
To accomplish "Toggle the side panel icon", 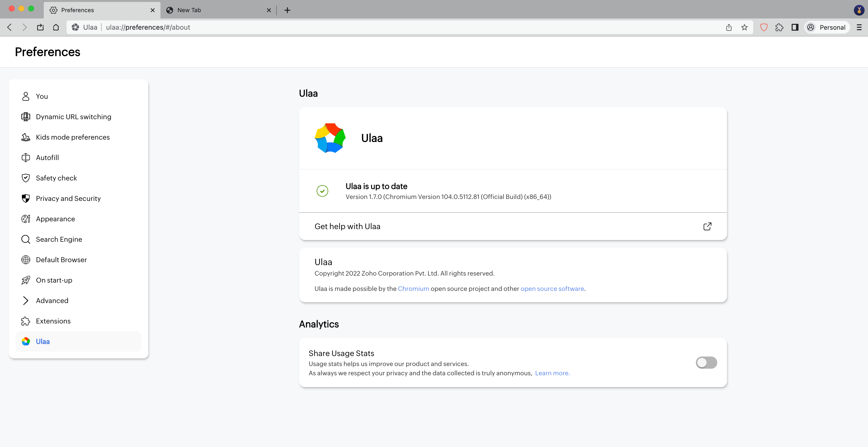I will coord(795,27).
